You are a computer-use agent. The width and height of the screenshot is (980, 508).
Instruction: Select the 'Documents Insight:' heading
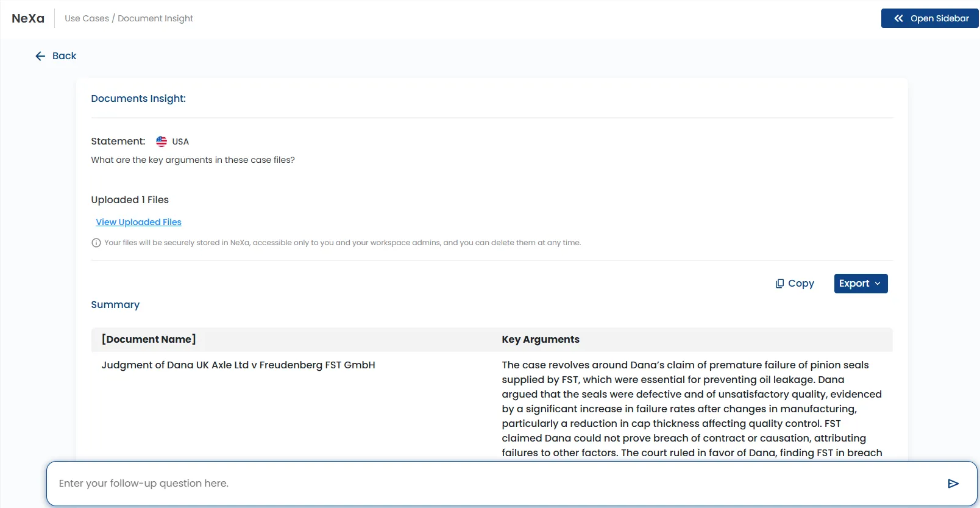click(138, 99)
